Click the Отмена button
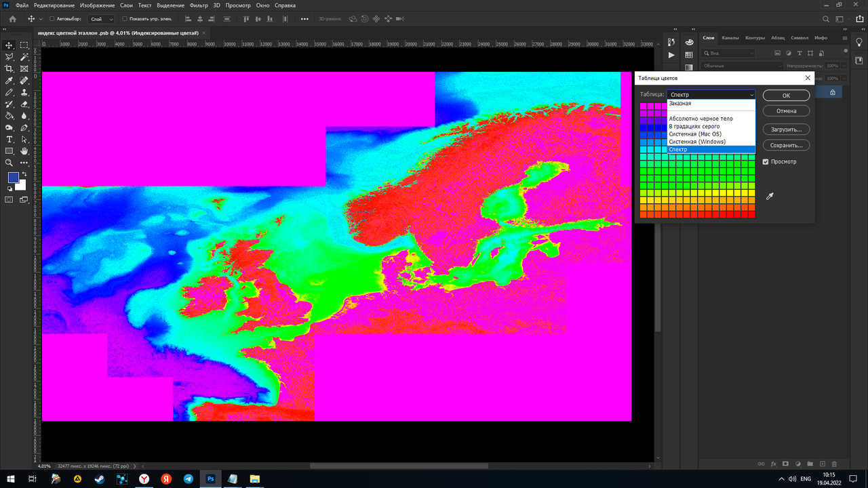The width and height of the screenshot is (868, 488). 786,110
